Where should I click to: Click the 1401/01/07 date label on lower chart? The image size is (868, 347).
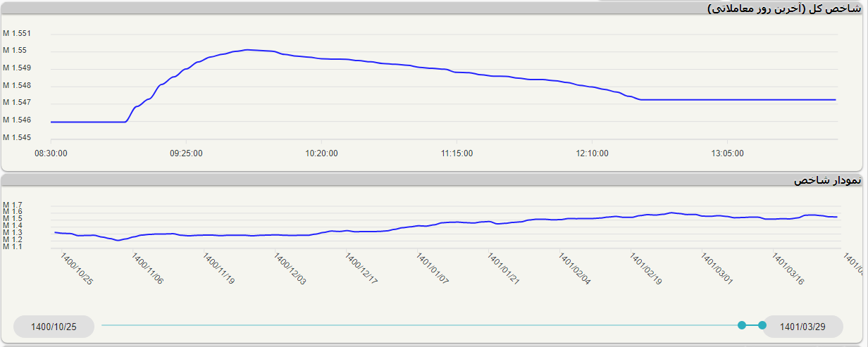[433, 269]
